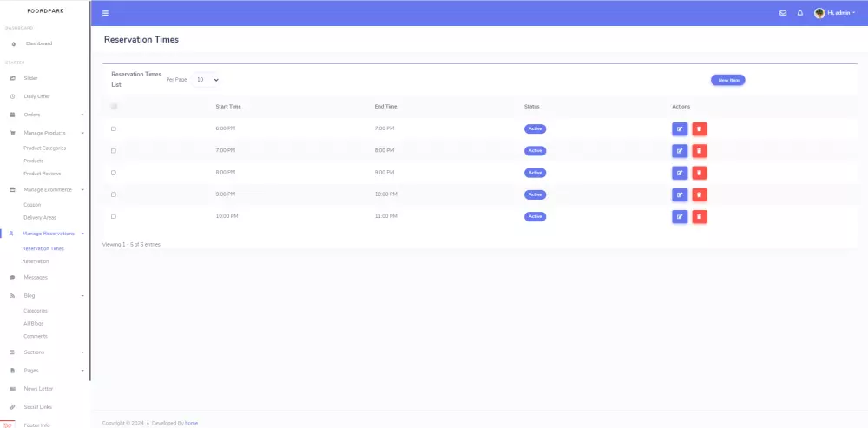Edit the 10:00 PM to 11:00 PM row
Viewport: 868px width, 428px height.
pos(680,216)
